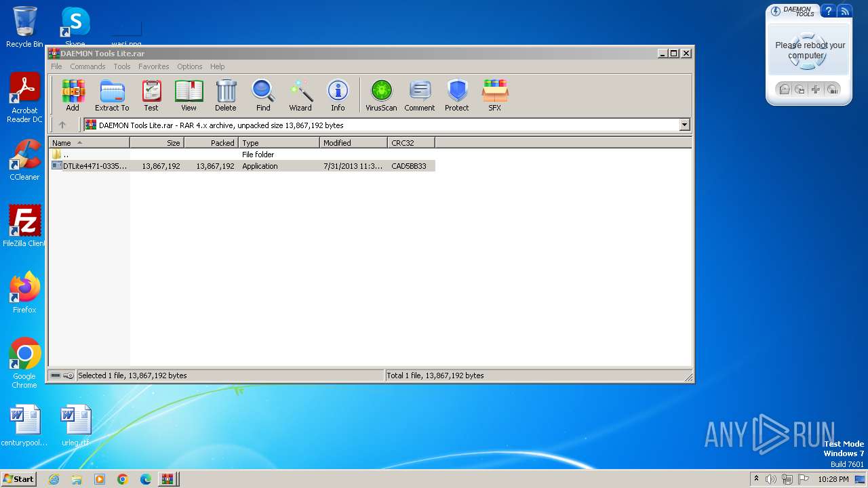
Task: Select the urleg.rtf document on desktop
Action: pos(75,426)
